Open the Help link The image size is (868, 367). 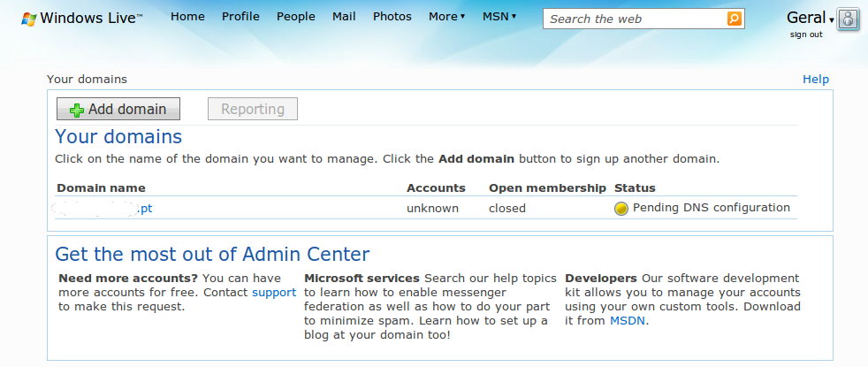816,80
